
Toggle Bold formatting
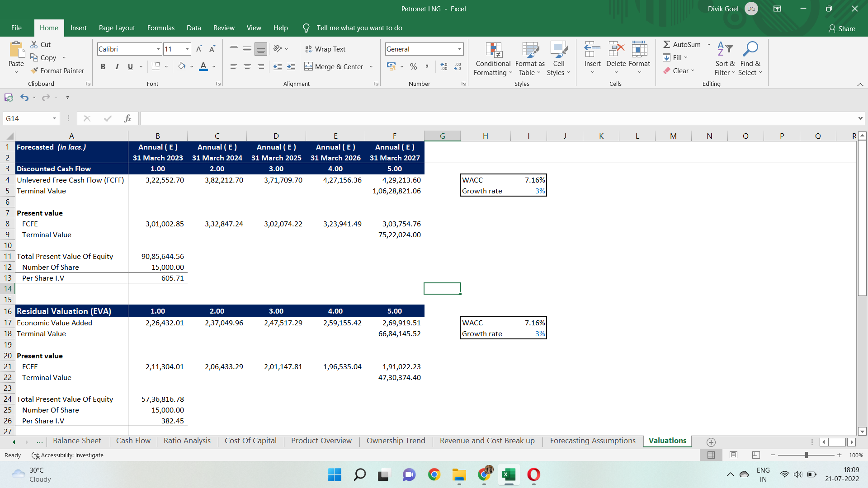tap(103, 66)
